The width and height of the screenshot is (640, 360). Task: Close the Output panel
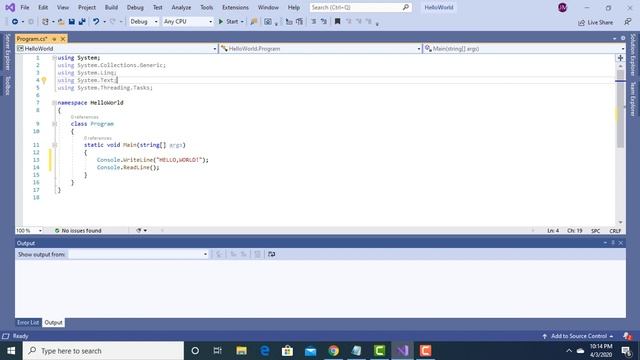coord(621,243)
